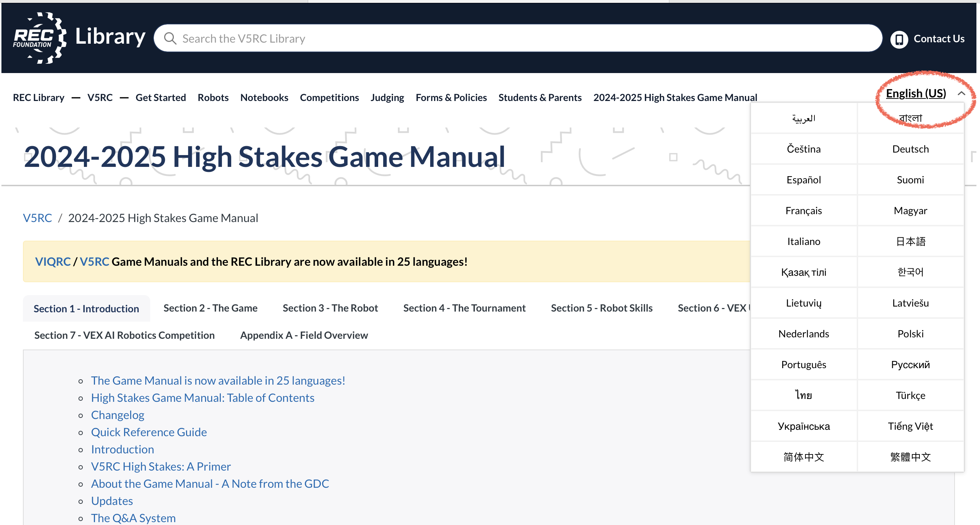Open the Judging menu item
Viewport: 980px width, 525px height.
pos(387,97)
